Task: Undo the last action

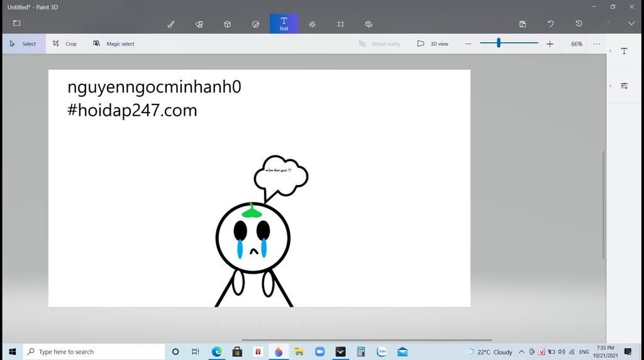Action: [551, 24]
